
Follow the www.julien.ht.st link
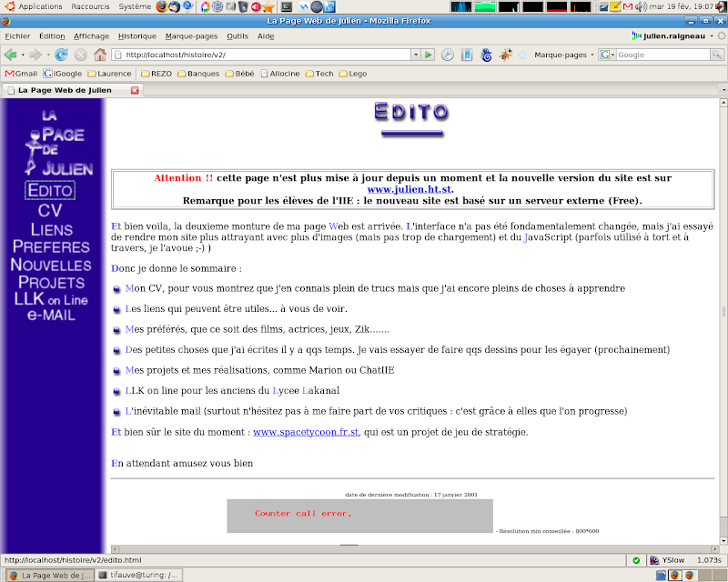409,189
